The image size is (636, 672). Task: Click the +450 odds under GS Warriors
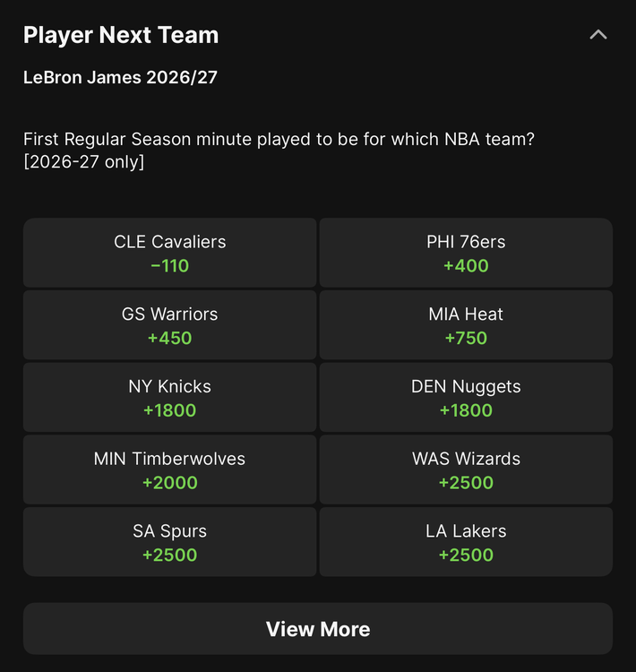point(169,338)
